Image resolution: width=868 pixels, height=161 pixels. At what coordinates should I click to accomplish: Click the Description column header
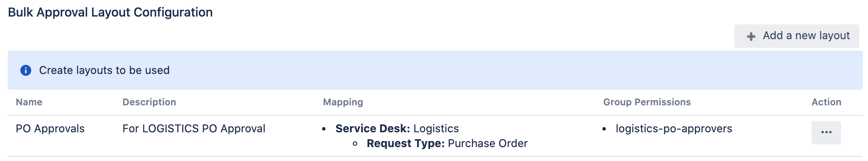[x=149, y=102]
